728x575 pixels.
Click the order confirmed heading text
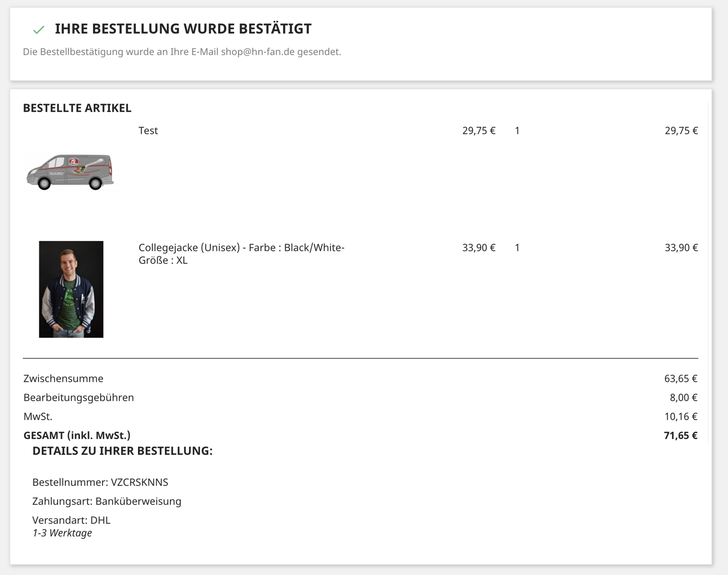(x=183, y=29)
